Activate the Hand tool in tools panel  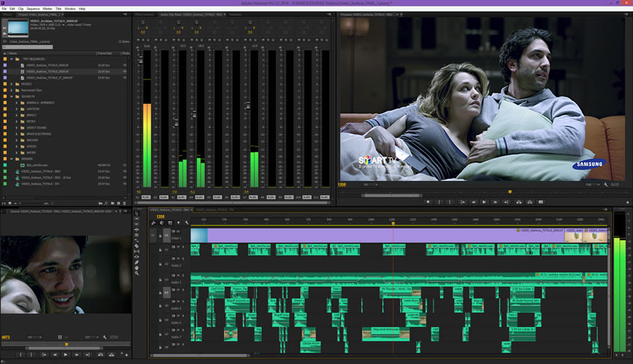[136, 268]
